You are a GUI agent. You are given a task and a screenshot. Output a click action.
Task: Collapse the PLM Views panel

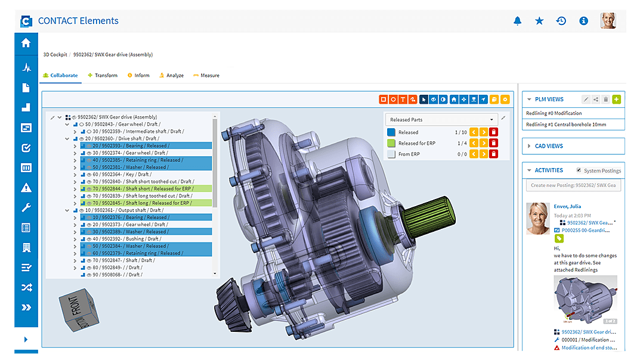(x=528, y=99)
